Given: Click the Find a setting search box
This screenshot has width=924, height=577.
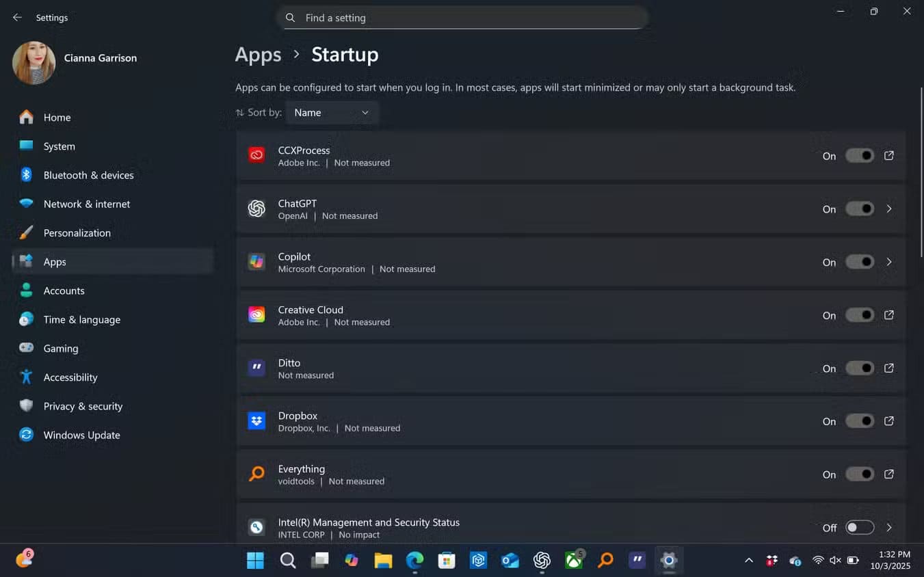Looking at the screenshot, I should click(462, 18).
